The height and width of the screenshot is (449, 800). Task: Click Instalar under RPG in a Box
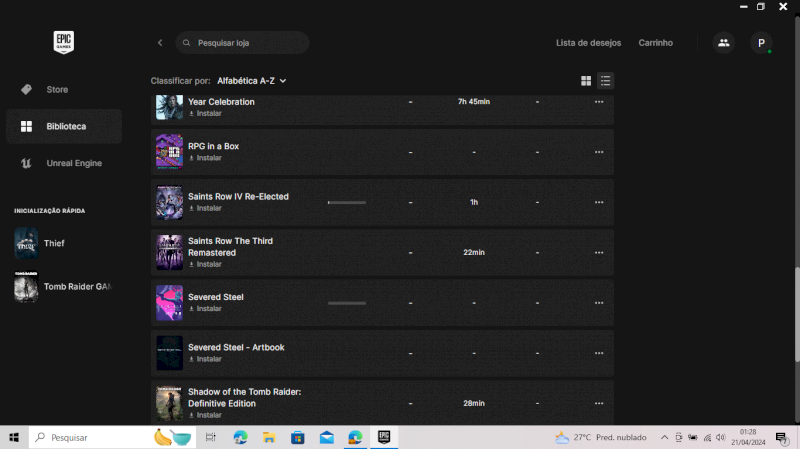coord(205,158)
